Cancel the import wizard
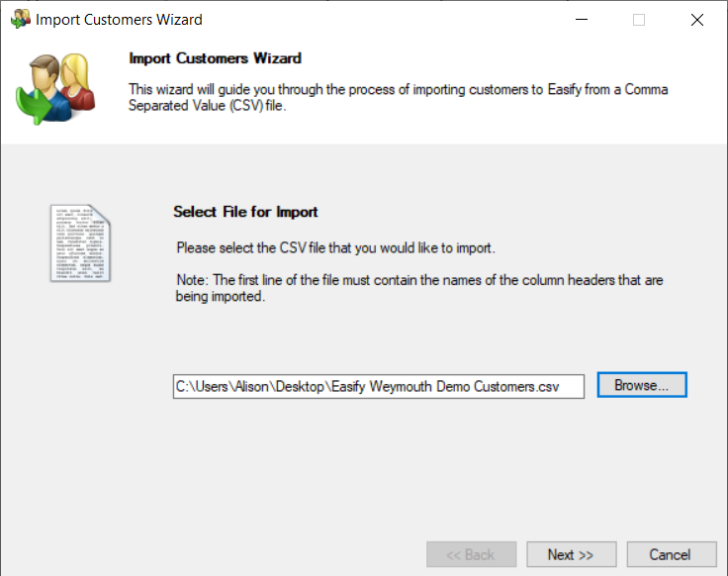The image size is (728, 576). point(670,554)
